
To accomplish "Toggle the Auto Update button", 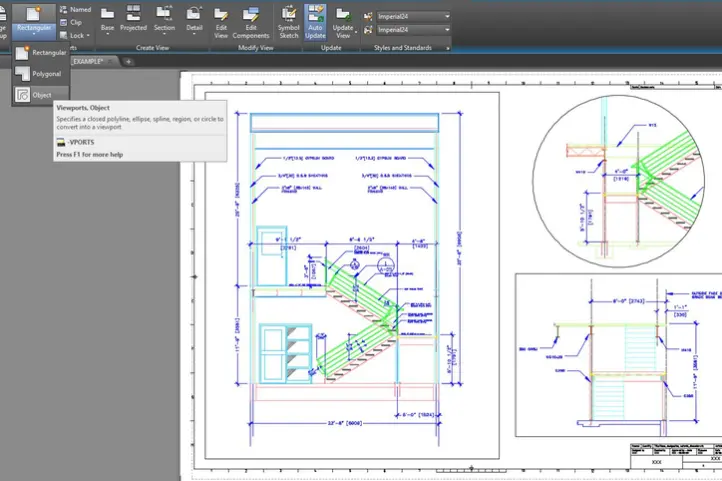I will 315,22.
